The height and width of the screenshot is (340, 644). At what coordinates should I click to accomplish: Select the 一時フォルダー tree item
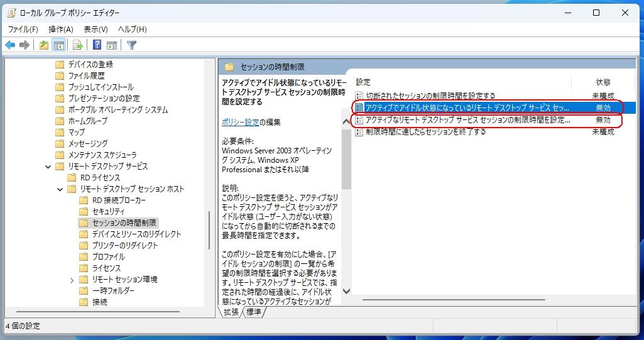[113, 291]
